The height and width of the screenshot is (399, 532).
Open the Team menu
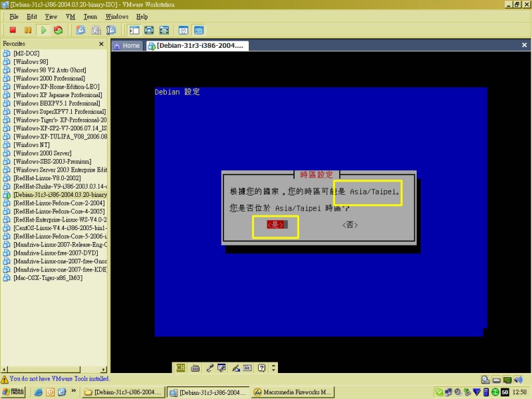pos(90,17)
